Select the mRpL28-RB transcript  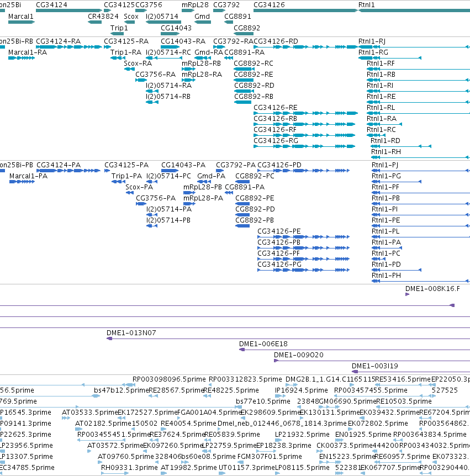(x=188, y=69)
